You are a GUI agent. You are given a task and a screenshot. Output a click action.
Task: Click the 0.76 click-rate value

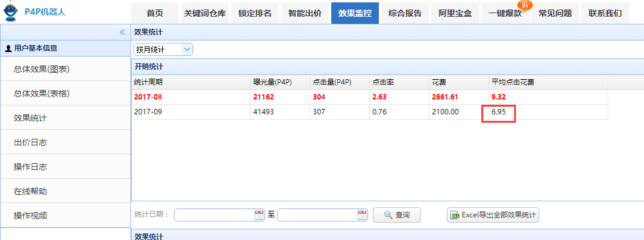379,111
